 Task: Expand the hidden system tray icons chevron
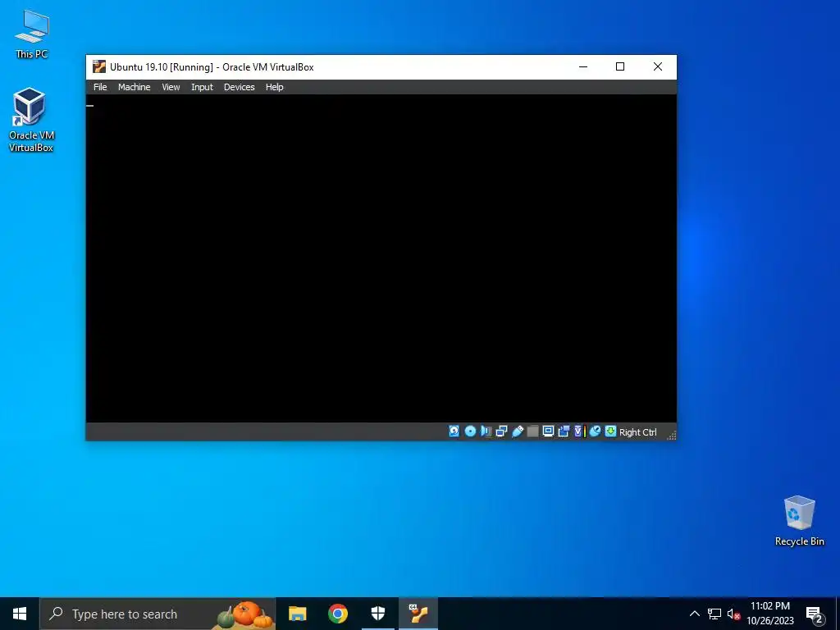pos(694,614)
